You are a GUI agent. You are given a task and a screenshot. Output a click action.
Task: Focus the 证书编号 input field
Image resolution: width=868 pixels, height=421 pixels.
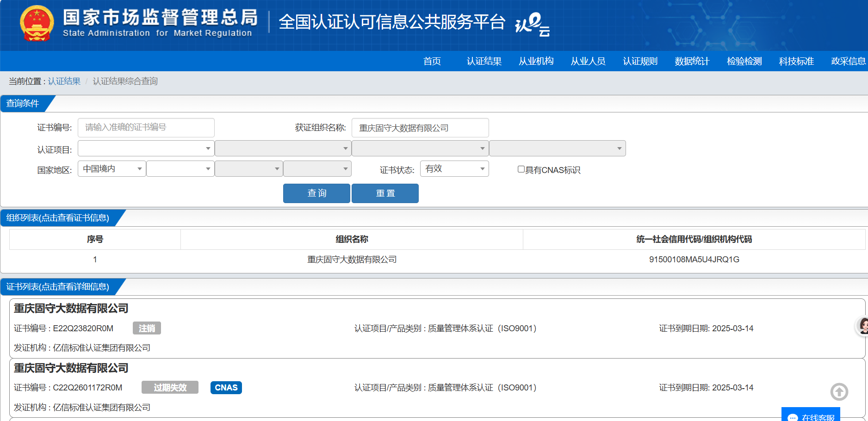[x=146, y=128]
